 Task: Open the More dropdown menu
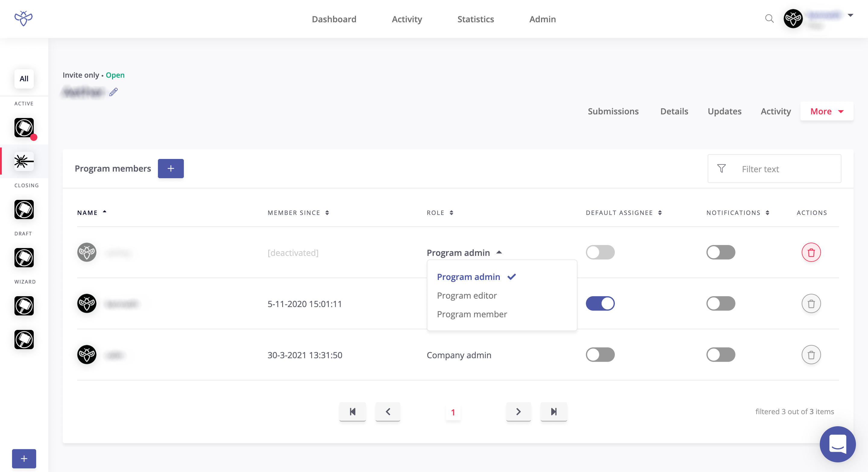coord(826,111)
